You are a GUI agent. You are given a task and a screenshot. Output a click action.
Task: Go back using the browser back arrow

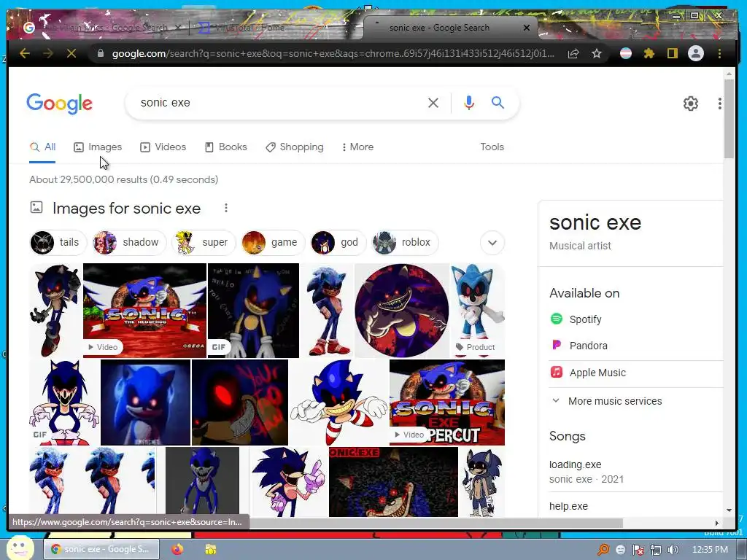pos(25,53)
